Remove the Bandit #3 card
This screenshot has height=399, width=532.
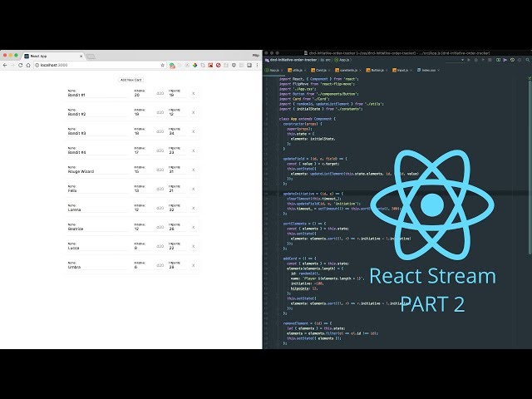194,131
